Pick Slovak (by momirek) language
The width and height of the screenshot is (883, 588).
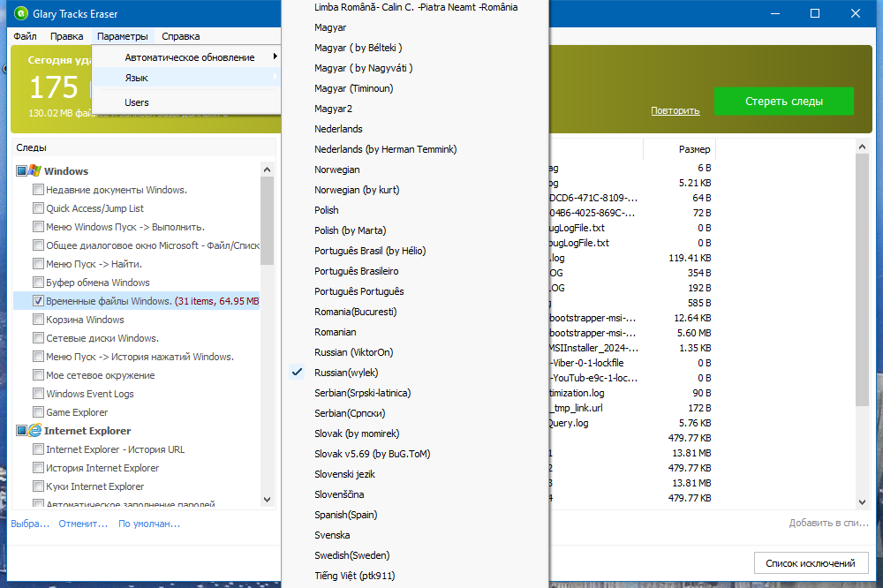point(415,433)
